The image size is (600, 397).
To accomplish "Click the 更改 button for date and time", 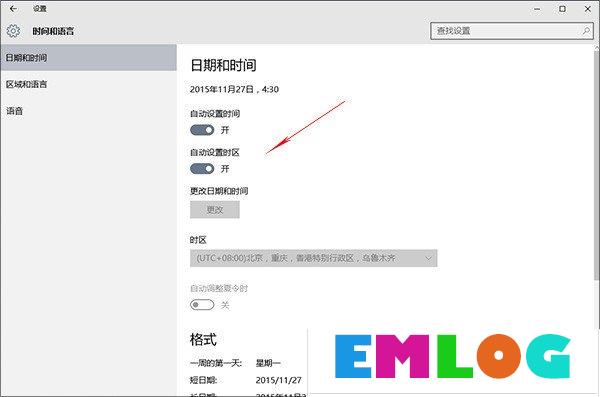I will point(215,210).
